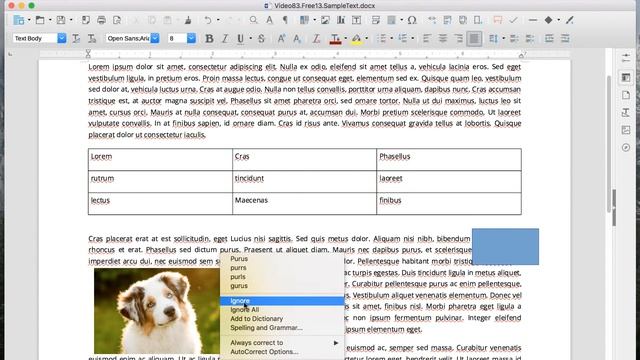Click Update Selected Style icon
Screen dimensions: 640x360
76,38
